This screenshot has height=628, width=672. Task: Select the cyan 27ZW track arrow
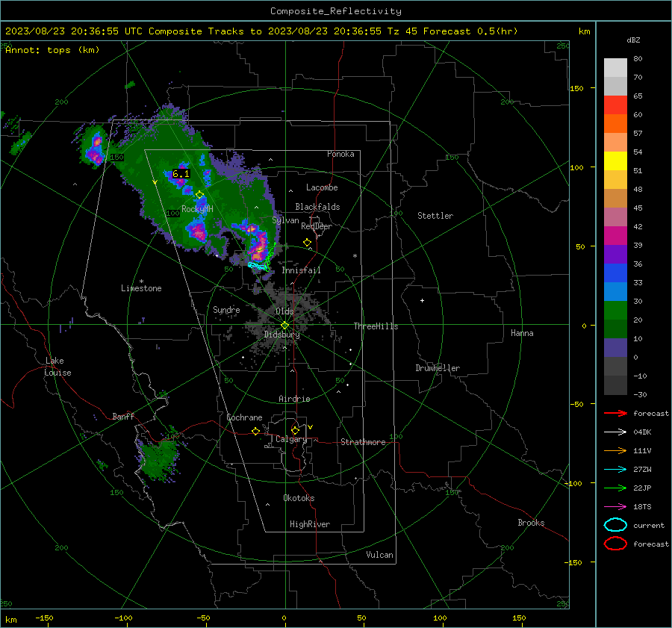[x=615, y=470]
